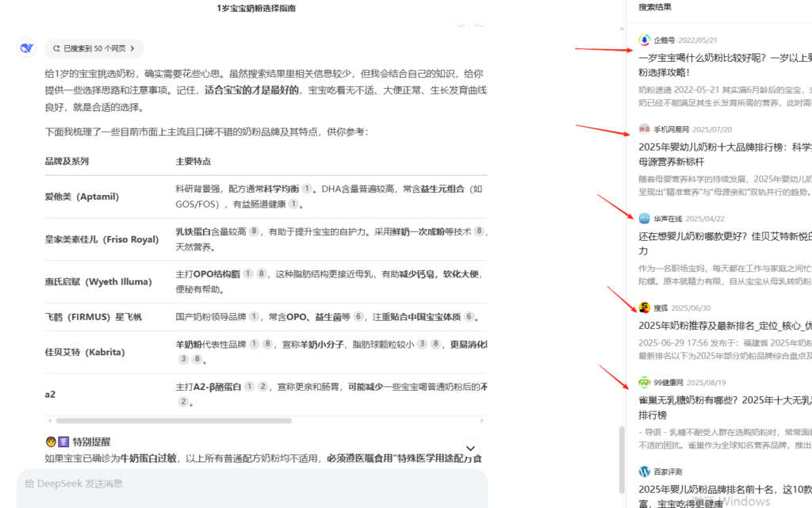Click the 华声在线 source icon
The height and width of the screenshot is (508, 812).
pos(645,219)
